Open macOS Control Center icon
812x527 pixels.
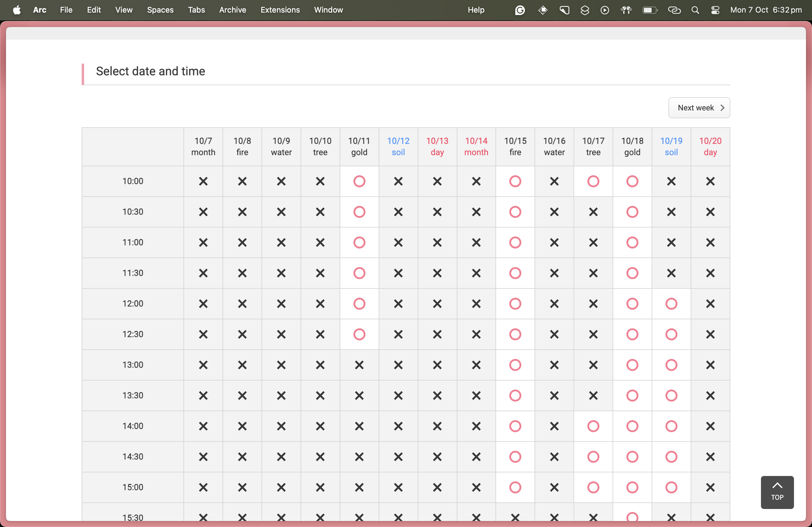click(715, 10)
